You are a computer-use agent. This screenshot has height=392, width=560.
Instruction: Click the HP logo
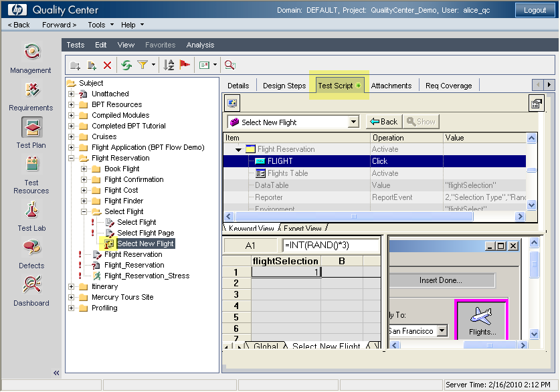coord(17,9)
